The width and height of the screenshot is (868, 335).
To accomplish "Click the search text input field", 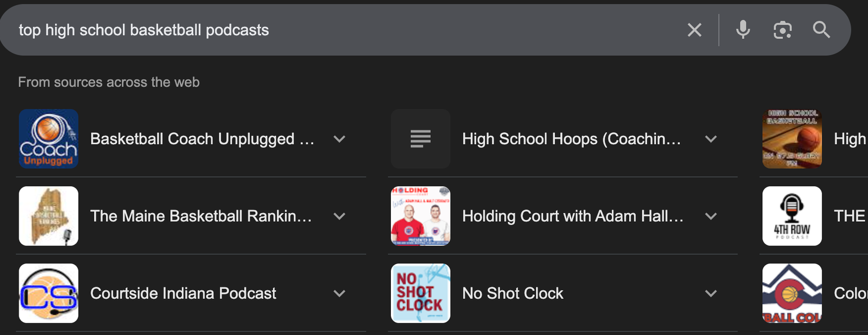I will (x=338, y=30).
